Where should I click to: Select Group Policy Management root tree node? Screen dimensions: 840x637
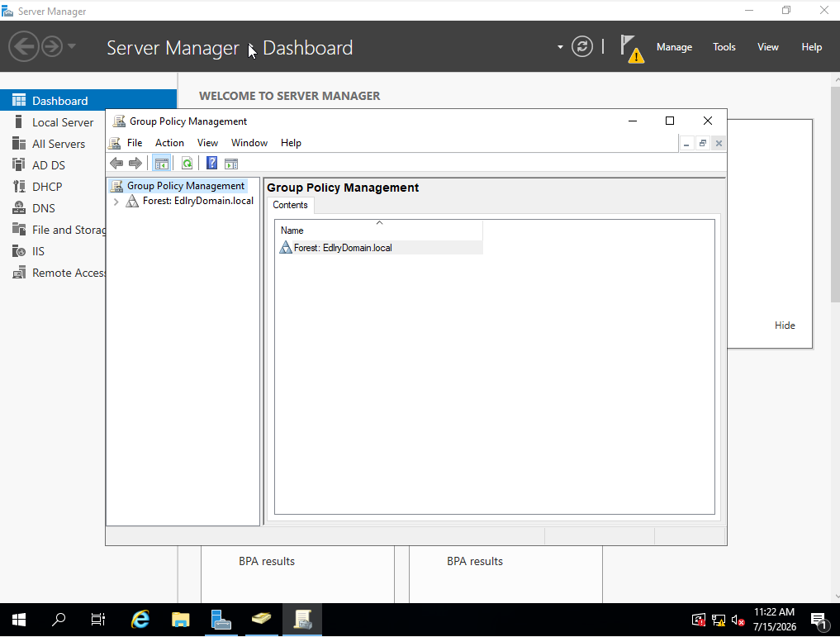coord(185,186)
